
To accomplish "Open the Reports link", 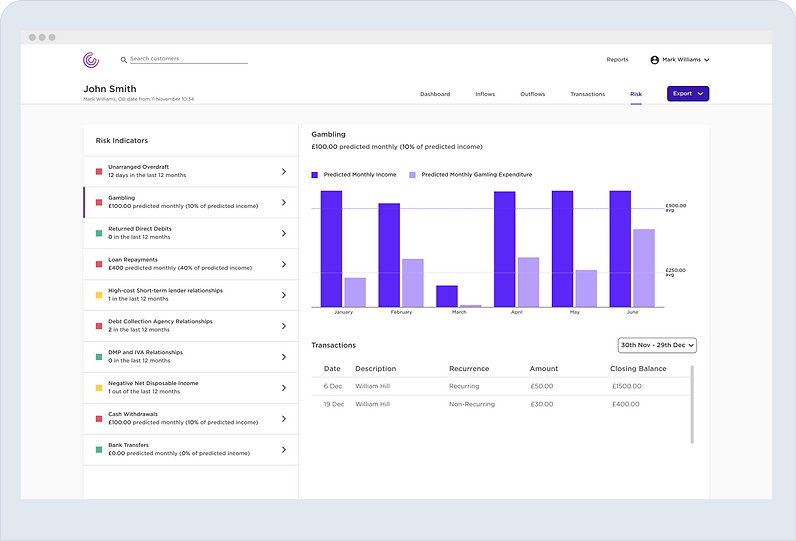I will coord(617,60).
